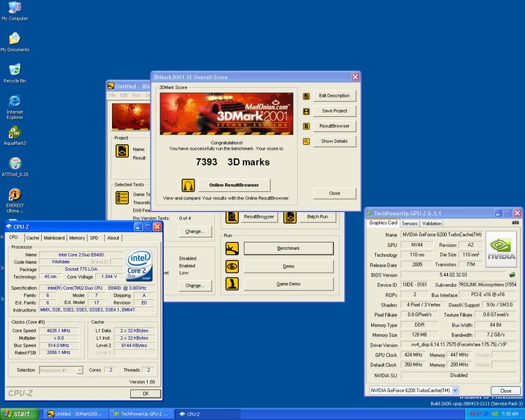Screen dimensions: 525x420
Task: Open the My Computer desktop icon
Action: tap(15, 11)
